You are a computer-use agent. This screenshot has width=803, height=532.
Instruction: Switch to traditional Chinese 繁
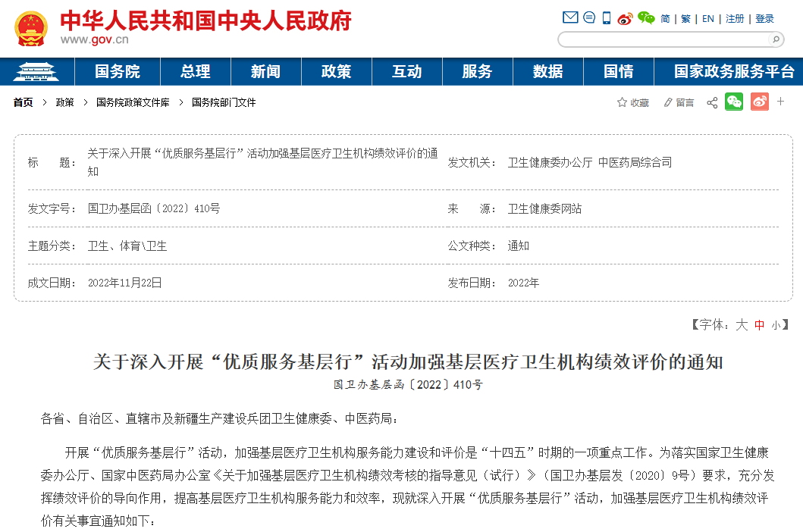(685, 19)
